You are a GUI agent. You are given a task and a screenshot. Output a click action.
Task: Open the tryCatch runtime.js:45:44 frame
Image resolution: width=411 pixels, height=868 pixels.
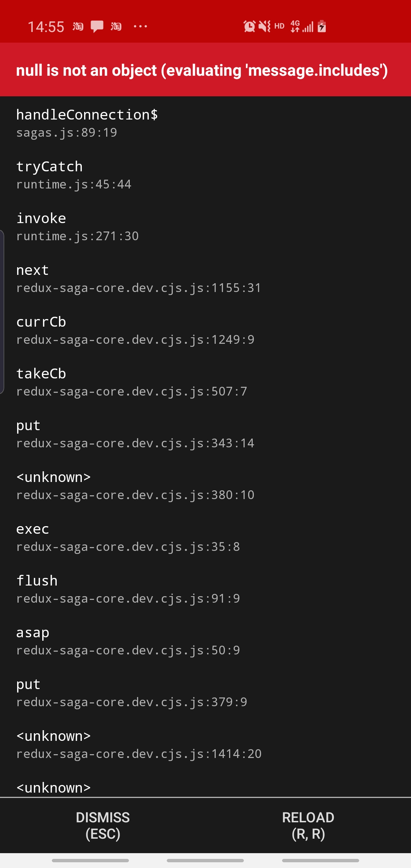74,175
